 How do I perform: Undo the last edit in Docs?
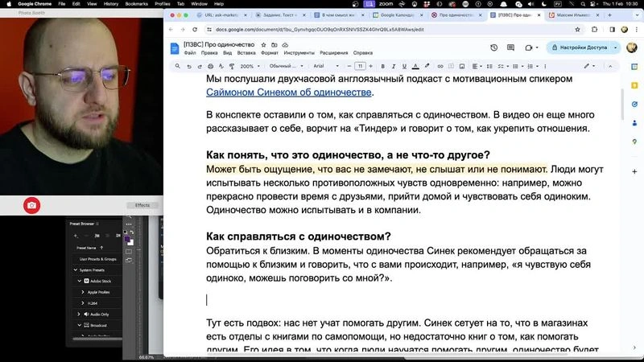(x=189, y=66)
